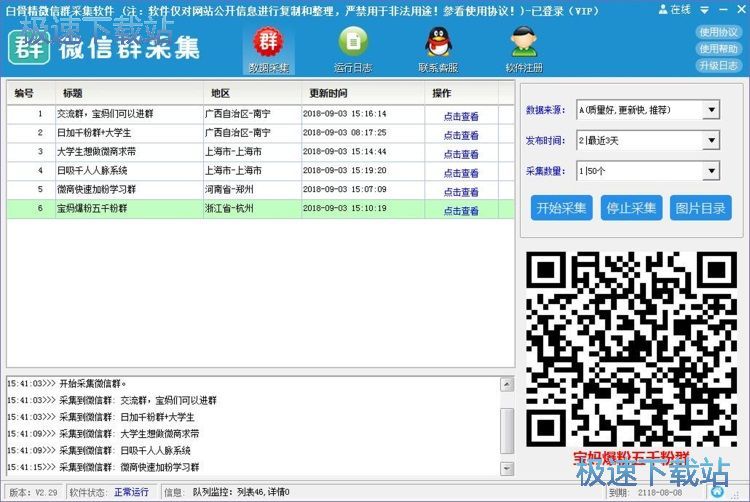Click 点击查看 for 交流群,宝妈们可以进群
The height and width of the screenshot is (502, 750).
(x=461, y=116)
